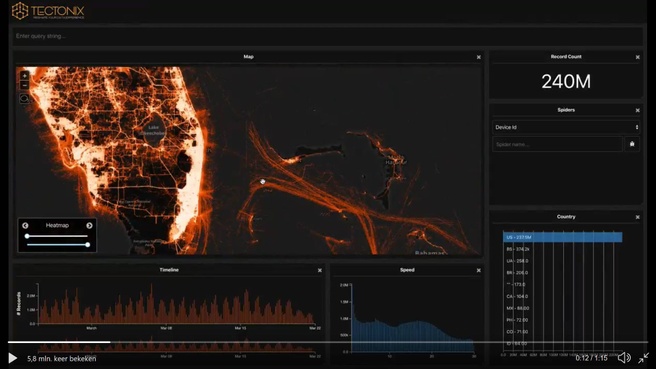Select the MX row in Country chart
The height and width of the screenshot is (369, 656).
tap(518, 308)
